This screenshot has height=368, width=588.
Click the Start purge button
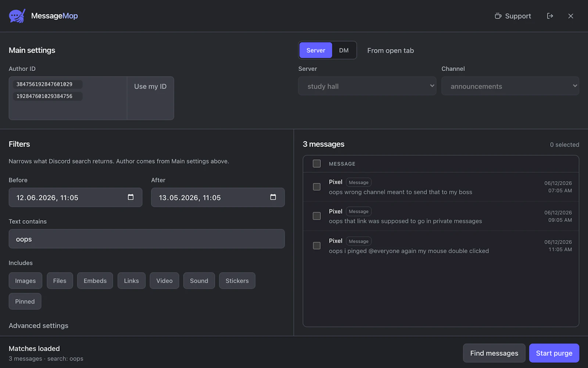554,353
